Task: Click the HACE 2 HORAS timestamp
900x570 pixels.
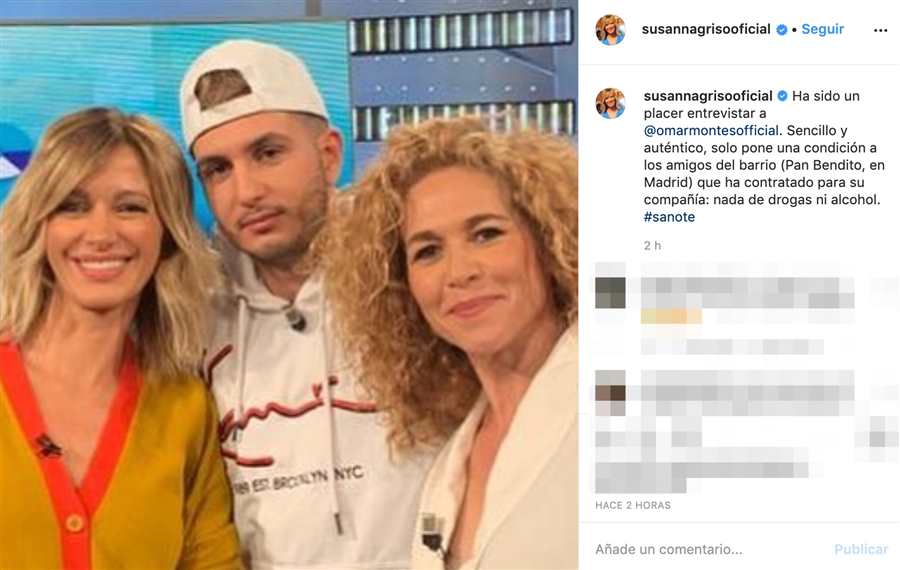Action: pos(633,505)
